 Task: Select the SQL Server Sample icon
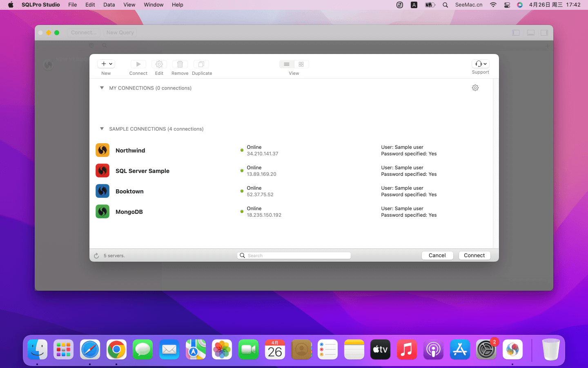point(102,171)
